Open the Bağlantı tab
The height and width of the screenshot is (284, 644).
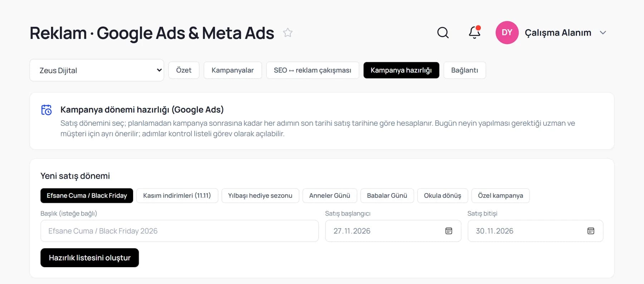(464, 70)
